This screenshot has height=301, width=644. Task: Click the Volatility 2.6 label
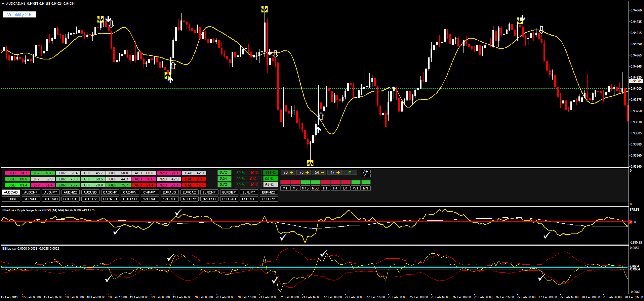tap(19, 14)
